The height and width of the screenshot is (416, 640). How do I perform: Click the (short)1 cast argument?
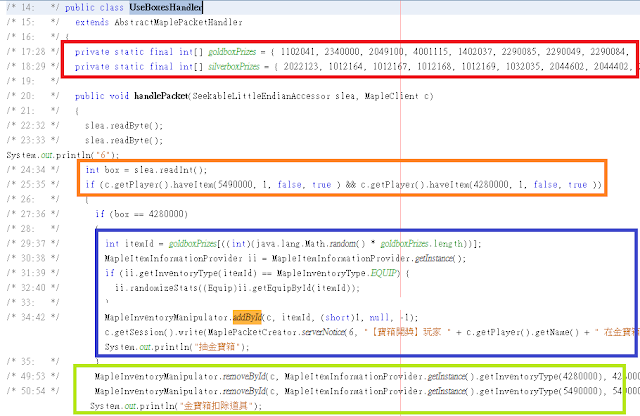click(x=341, y=317)
